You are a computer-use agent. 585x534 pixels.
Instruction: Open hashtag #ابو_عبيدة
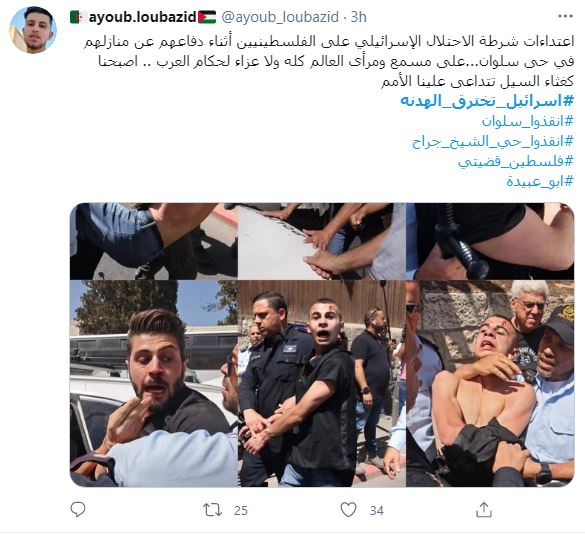(540, 181)
